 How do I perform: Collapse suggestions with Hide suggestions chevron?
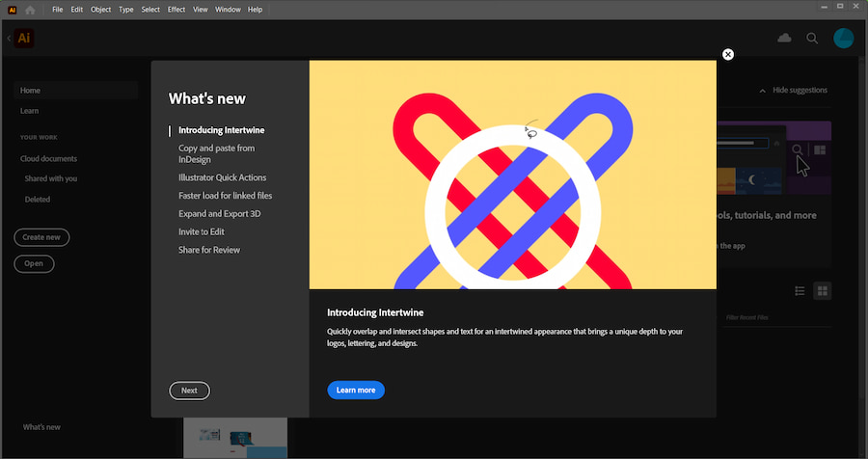pyautogui.click(x=762, y=91)
